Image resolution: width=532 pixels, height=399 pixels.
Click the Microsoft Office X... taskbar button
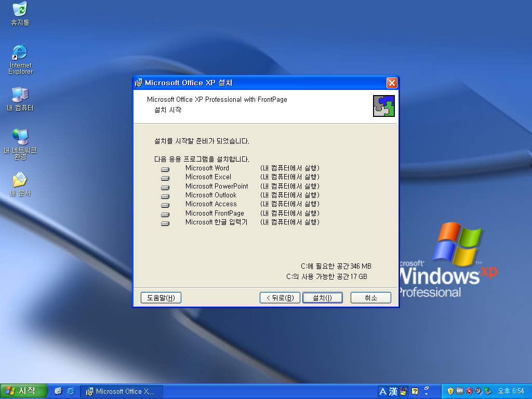coord(122,392)
